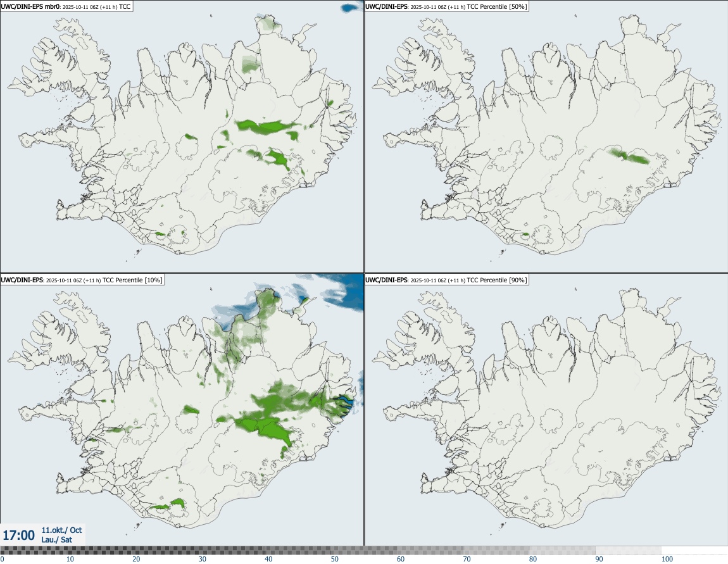
Task: Click the checkered cloud cover legend bar
Action: click(364, 551)
